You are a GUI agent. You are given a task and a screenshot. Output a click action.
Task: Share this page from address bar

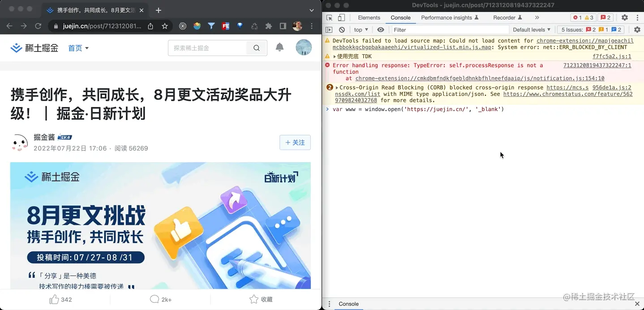pos(150,26)
